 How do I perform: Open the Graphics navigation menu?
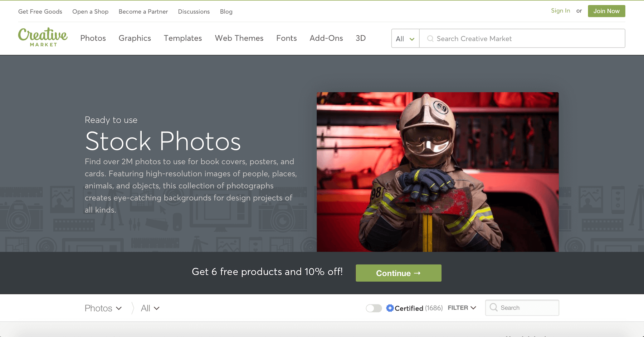[x=135, y=38]
